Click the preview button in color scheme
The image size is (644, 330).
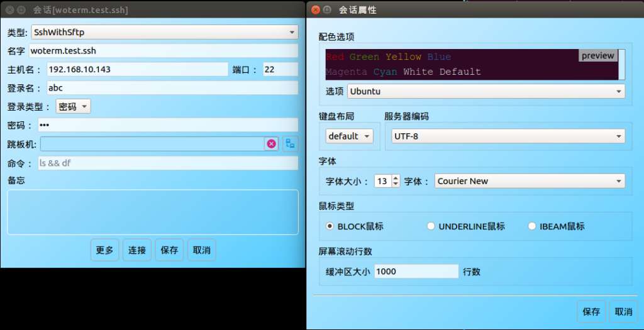(598, 55)
